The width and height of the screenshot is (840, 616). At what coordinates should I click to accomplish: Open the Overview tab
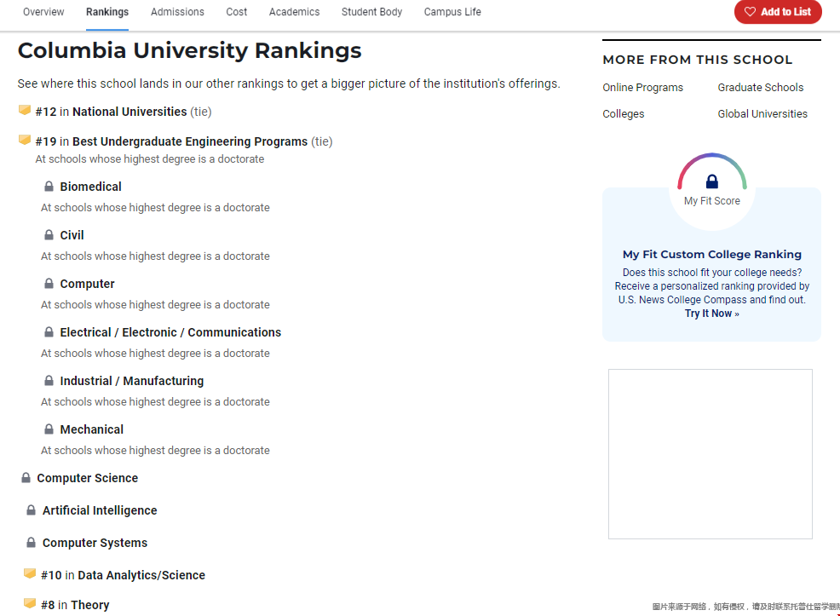[x=43, y=12]
